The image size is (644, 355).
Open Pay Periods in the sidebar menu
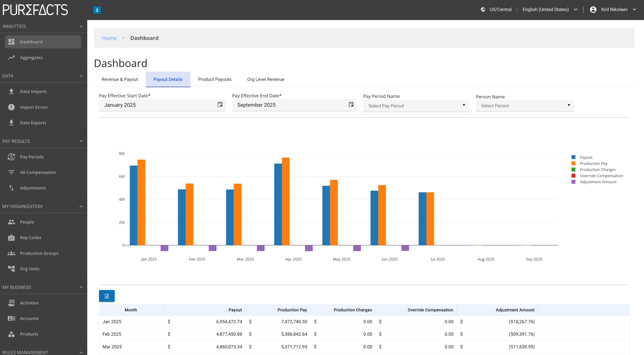[43, 157]
